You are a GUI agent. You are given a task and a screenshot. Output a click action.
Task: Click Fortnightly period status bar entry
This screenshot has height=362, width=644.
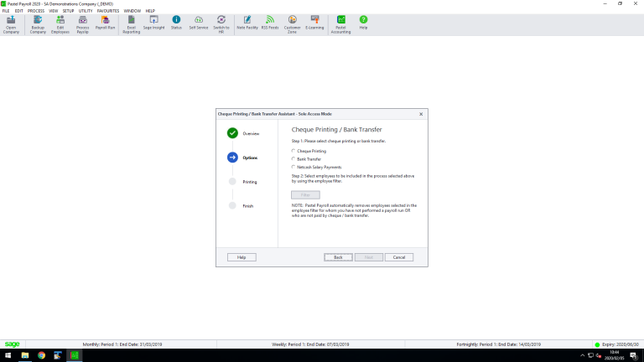coord(498,344)
